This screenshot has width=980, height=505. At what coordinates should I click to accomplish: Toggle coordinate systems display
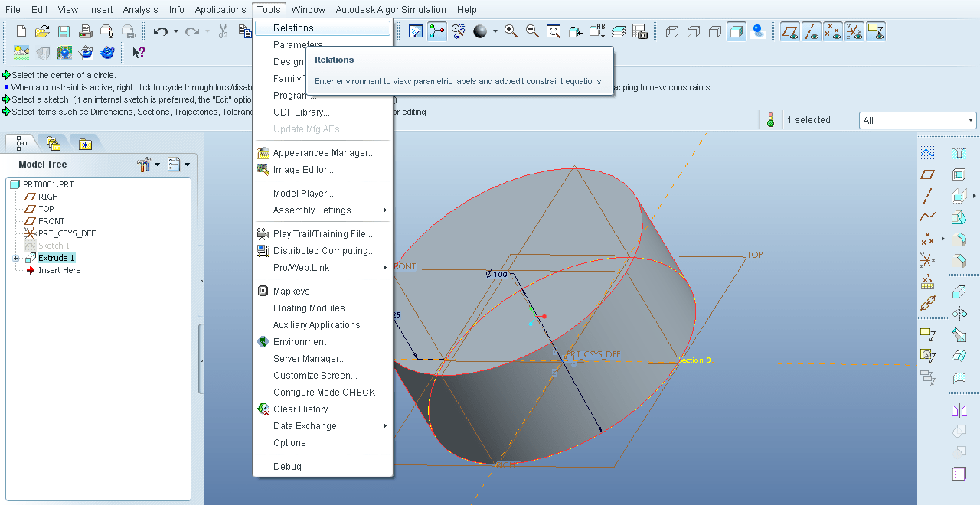coord(854,31)
